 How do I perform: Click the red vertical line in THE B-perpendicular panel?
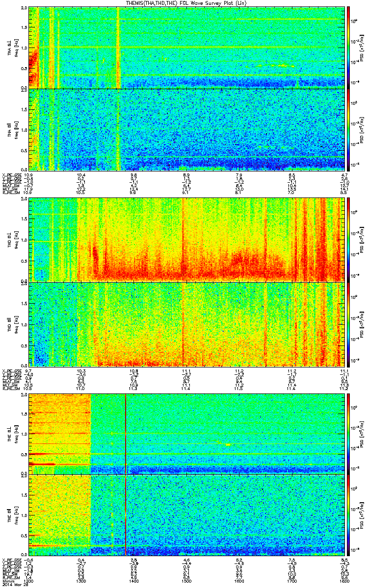[x=126, y=434]
